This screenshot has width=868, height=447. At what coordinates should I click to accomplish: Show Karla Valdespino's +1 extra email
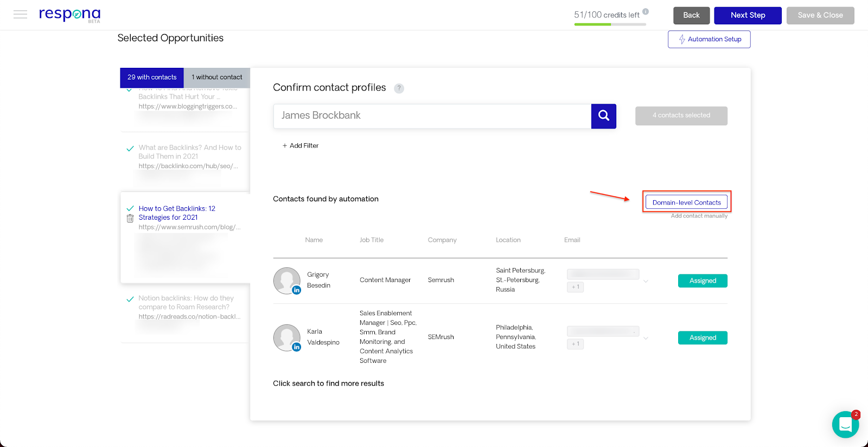576,344
